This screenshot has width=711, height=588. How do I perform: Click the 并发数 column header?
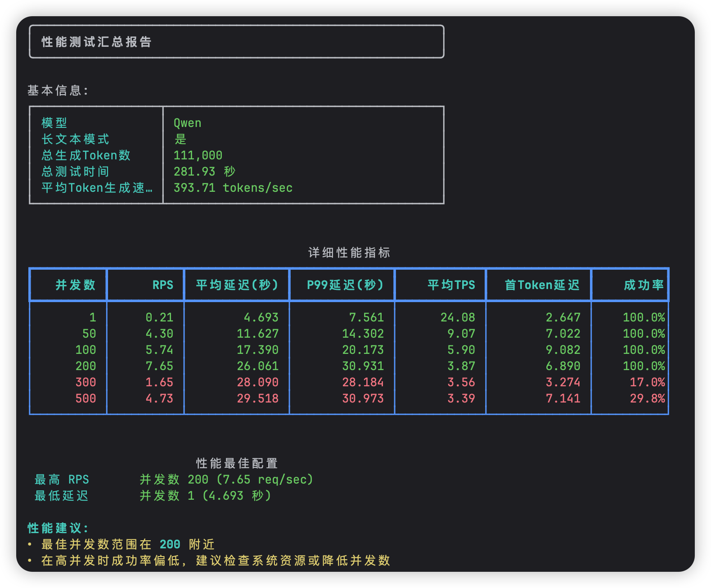(x=75, y=285)
